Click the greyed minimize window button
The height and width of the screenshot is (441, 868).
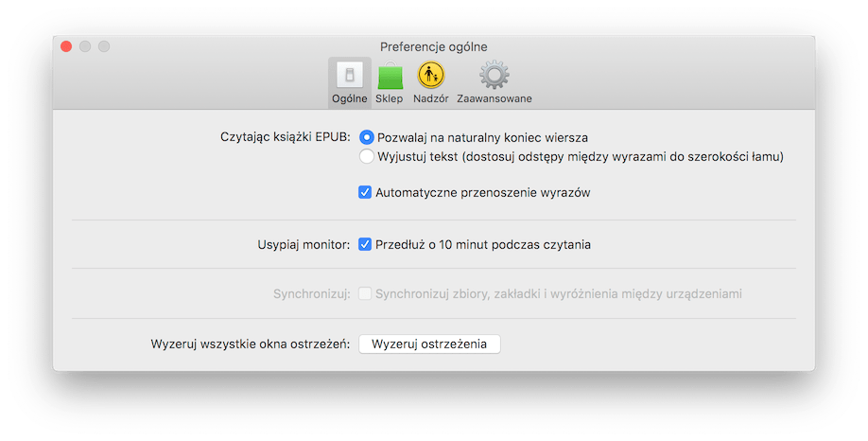pyautogui.click(x=85, y=46)
